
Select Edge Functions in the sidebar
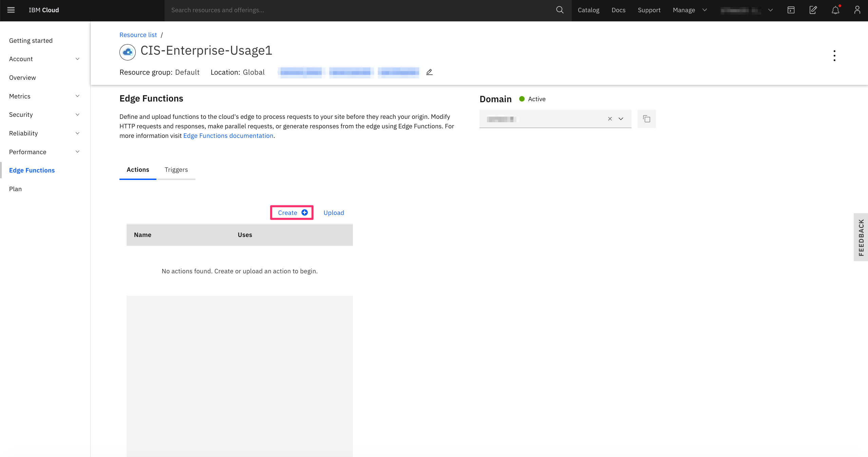pyautogui.click(x=32, y=170)
